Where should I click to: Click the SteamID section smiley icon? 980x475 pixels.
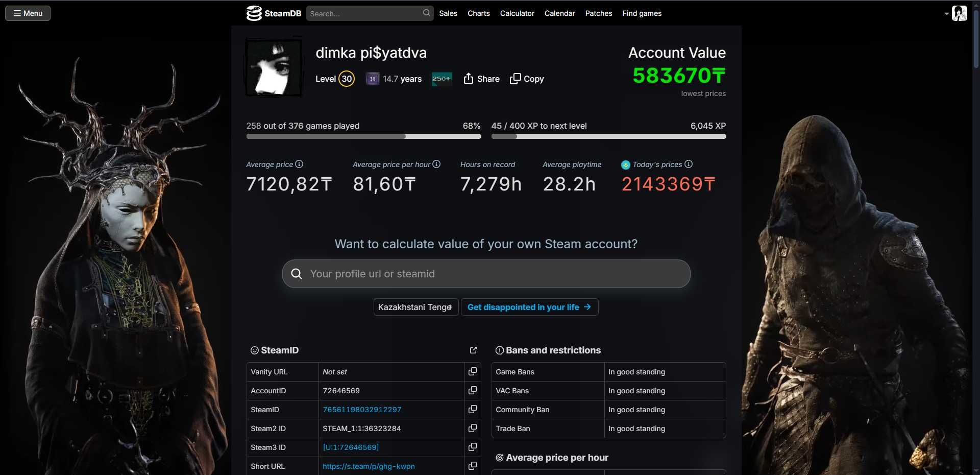pos(254,350)
